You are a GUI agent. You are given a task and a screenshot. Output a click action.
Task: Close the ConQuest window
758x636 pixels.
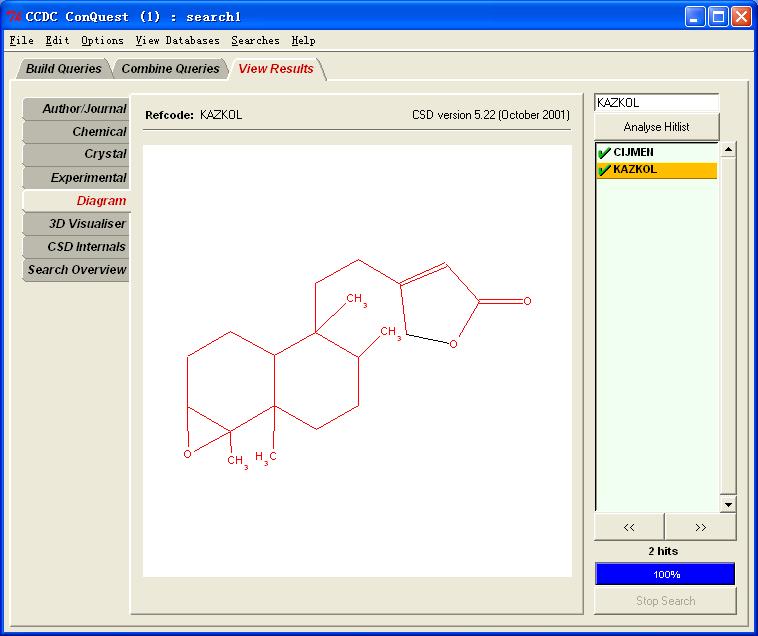pos(741,17)
